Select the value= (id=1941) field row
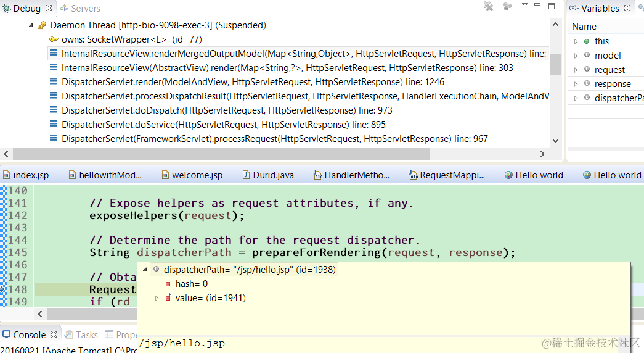Viewport: 644px width, 353px height. pos(206,298)
